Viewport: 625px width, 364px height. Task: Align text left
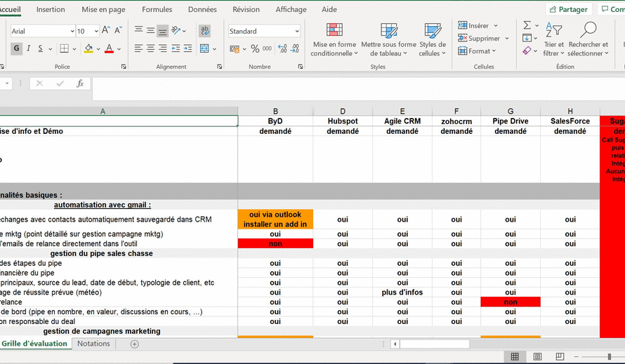click(138, 48)
